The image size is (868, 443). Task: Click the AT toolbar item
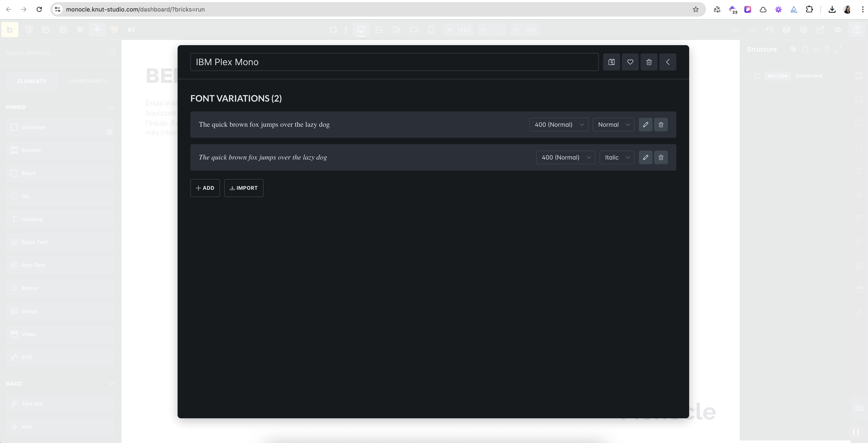point(131,30)
